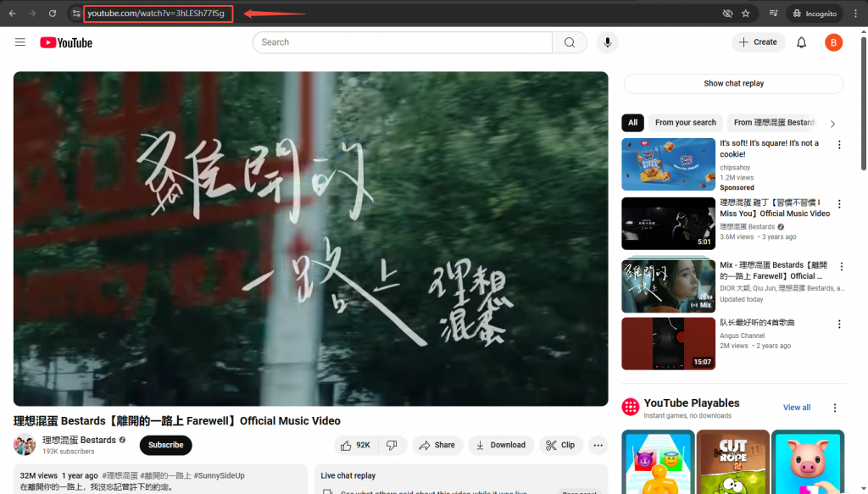Open the site information icon beside URL

75,14
